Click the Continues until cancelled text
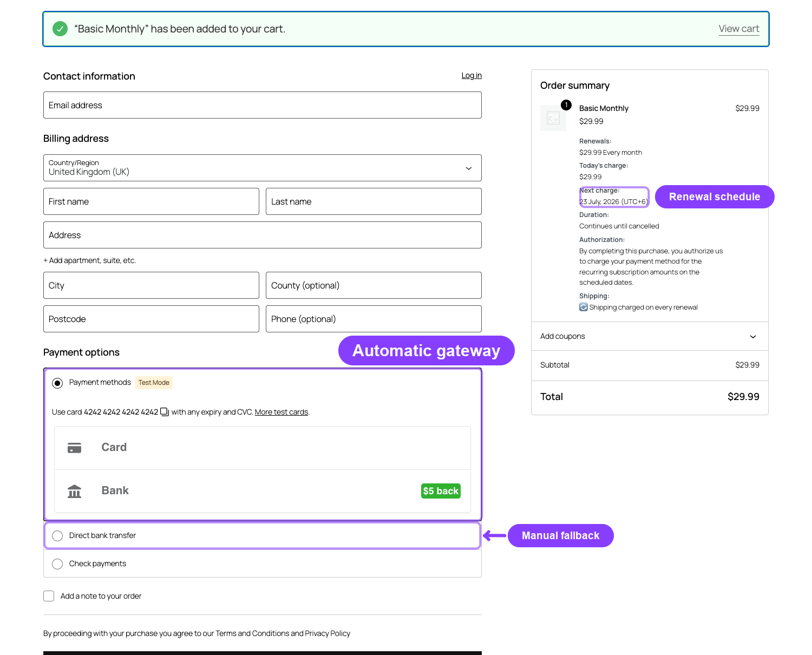 [619, 226]
